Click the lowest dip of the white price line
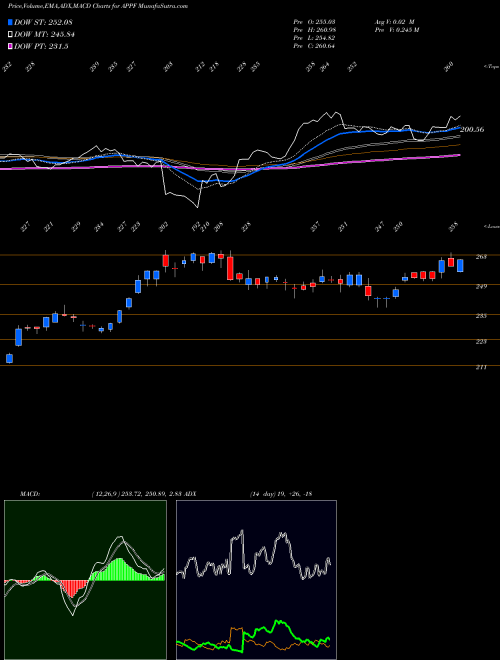The width and height of the screenshot is (500, 660). point(197,206)
